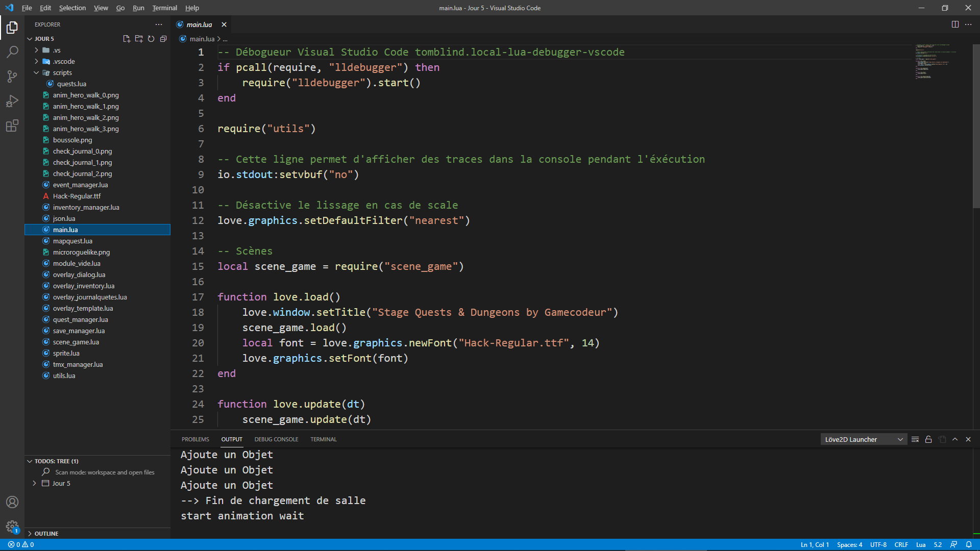
Task: Open the Extensions view
Action: pos(12,126)
